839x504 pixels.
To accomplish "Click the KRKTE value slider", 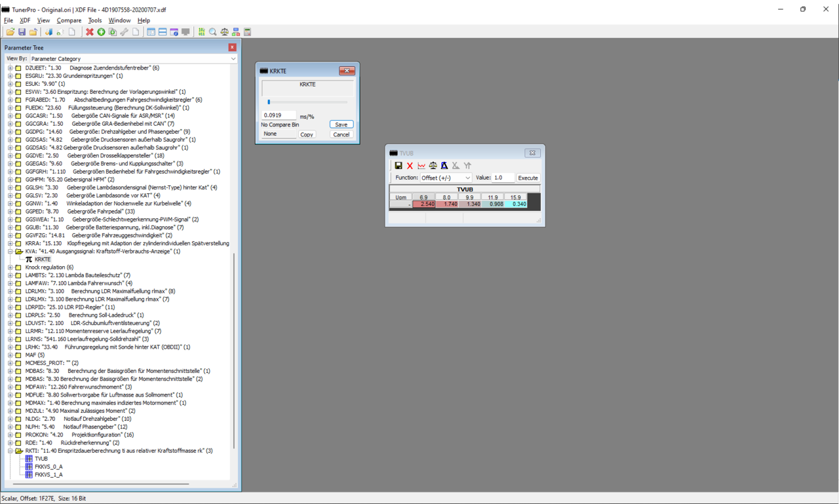I will [x=269, y=102].
